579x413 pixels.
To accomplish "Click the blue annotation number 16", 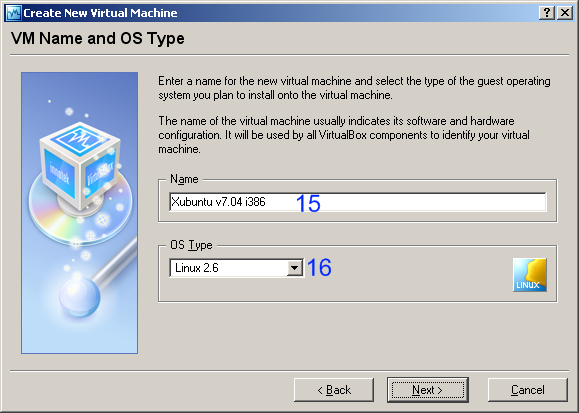I will click(319, 267).
